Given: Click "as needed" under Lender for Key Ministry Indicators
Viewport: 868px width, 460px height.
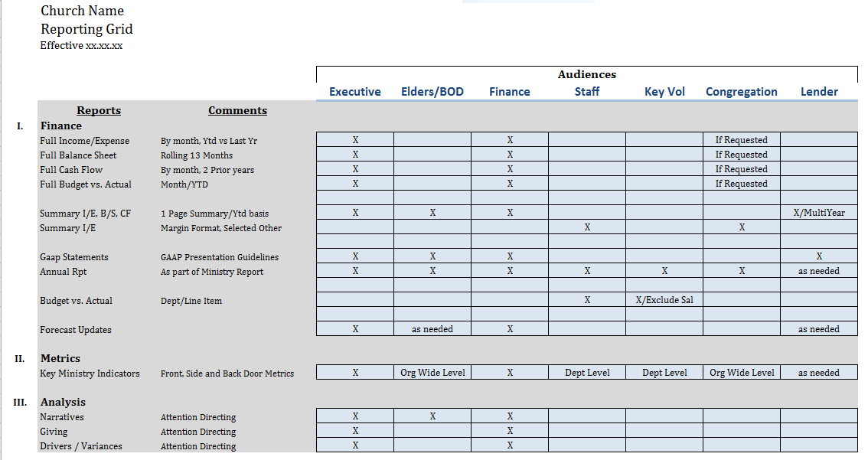Looking at the screenshot, I should coord(819,373).
